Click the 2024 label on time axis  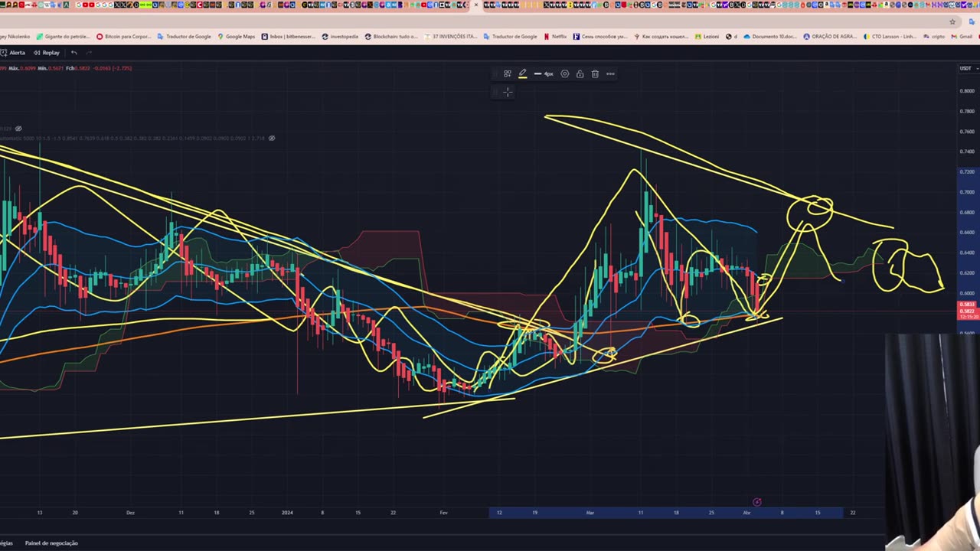(x=287, y=513)
